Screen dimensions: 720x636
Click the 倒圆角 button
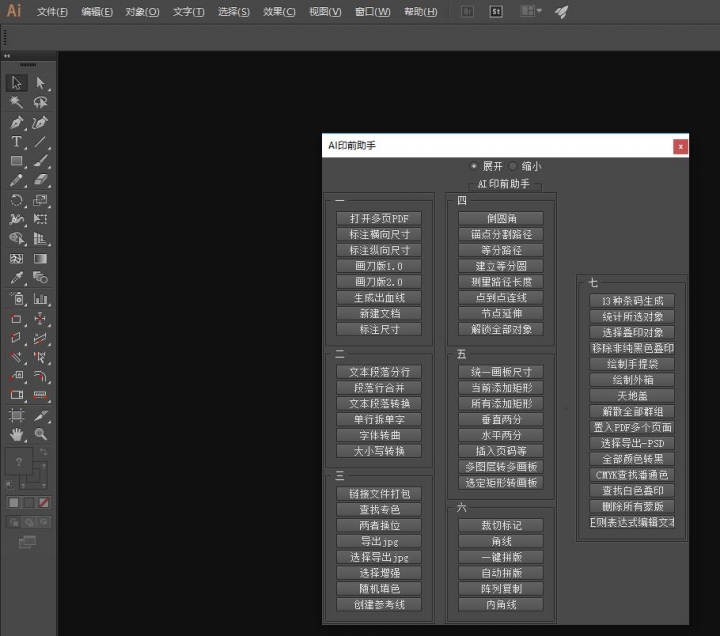(x=501, y=218)
